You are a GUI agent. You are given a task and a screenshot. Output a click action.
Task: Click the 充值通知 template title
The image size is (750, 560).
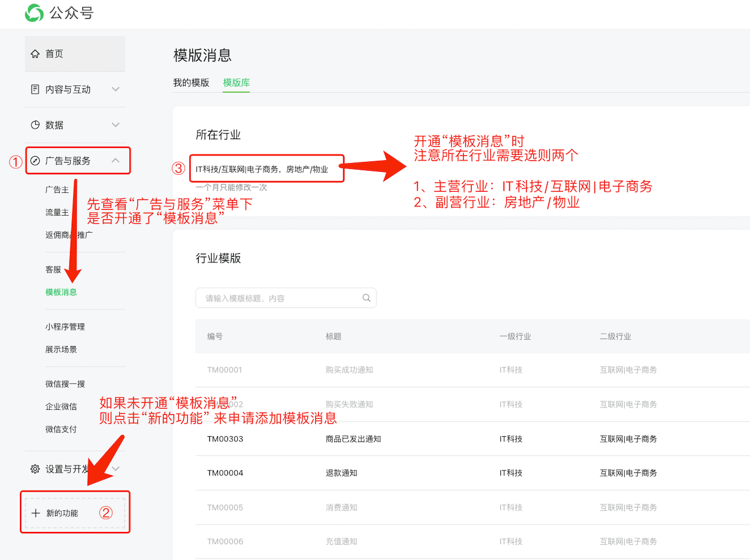coord(341,542)
